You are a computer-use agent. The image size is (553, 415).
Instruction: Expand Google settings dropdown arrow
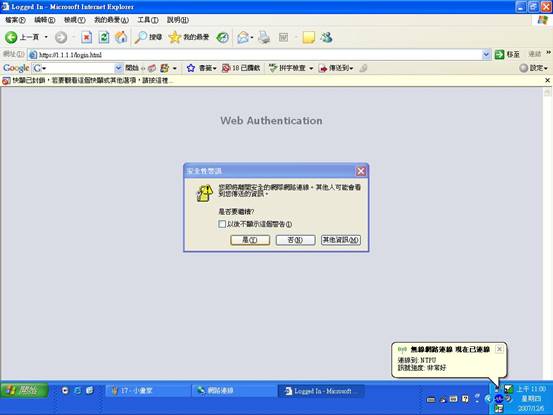pos(546,68)
